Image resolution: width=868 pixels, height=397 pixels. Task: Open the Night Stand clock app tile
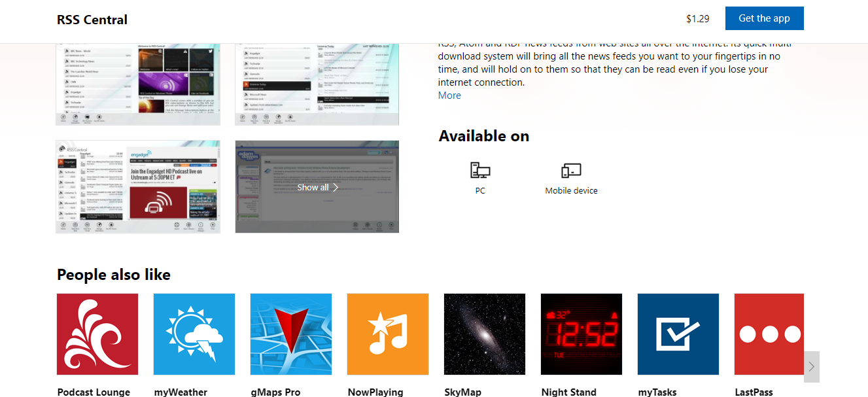582,334
